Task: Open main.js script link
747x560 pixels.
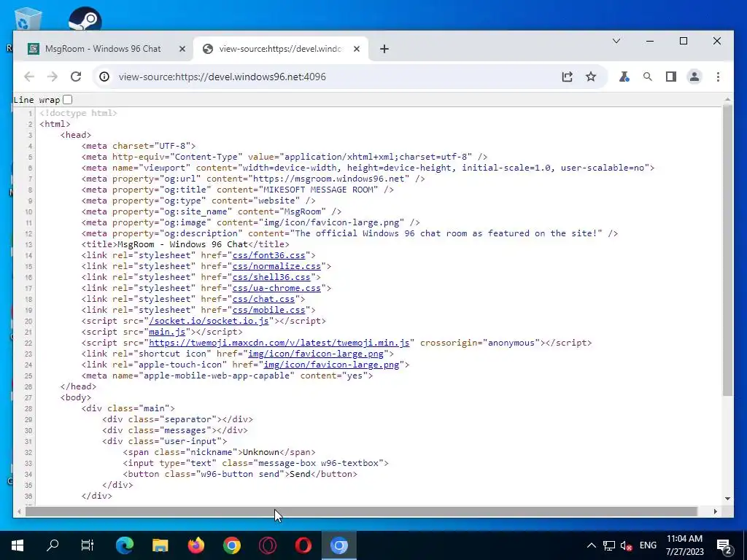Action: click(167, 332)
